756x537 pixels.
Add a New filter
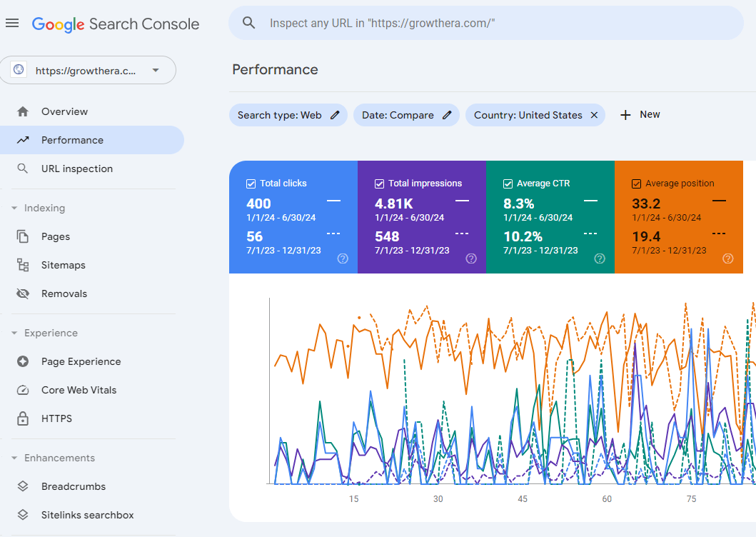click(x=640, y=115)
